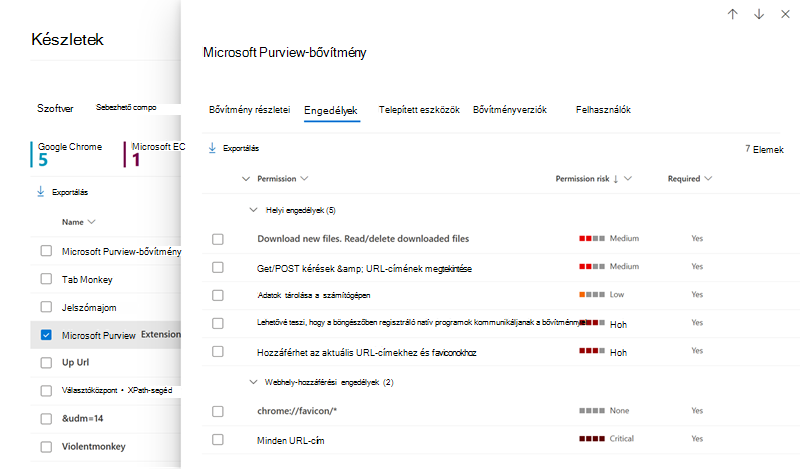Open the Permission risk column dropdown

click(628, 179)
